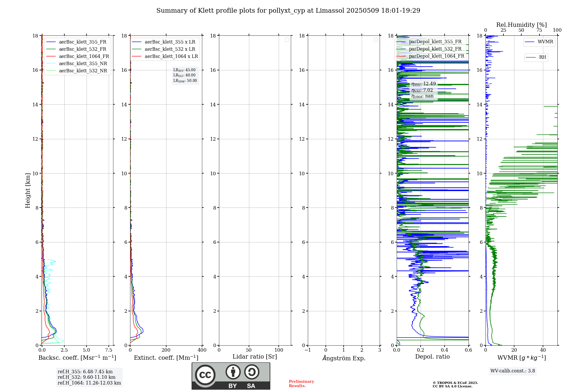Click the WVMR legend entry
Image resolution: width=577 pixels, height=392 pixels.
(539, 42)
